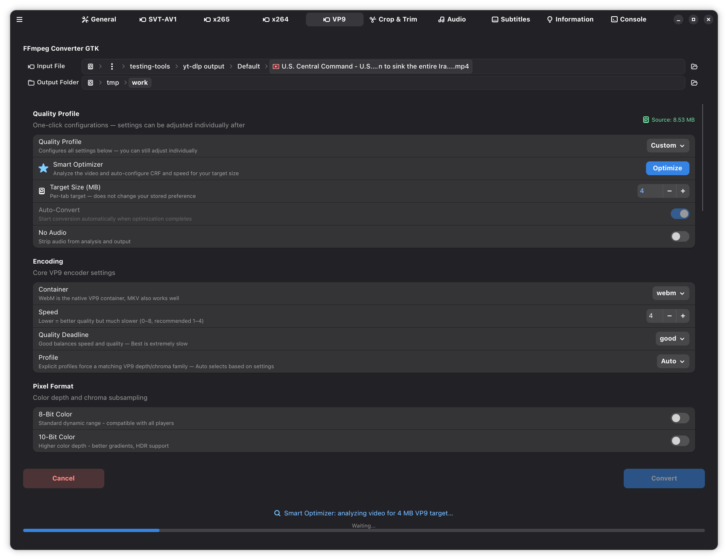Select testing-tools in the input path

150,67
